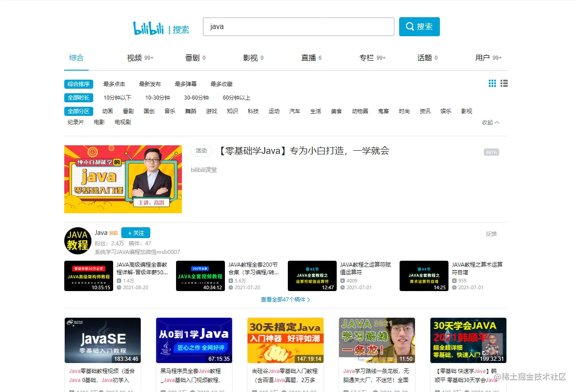Image resolution: width=577 pixels, height=392 pixels.
Task: Open 从0到1学Java video thumbnail
Action: 194,340
